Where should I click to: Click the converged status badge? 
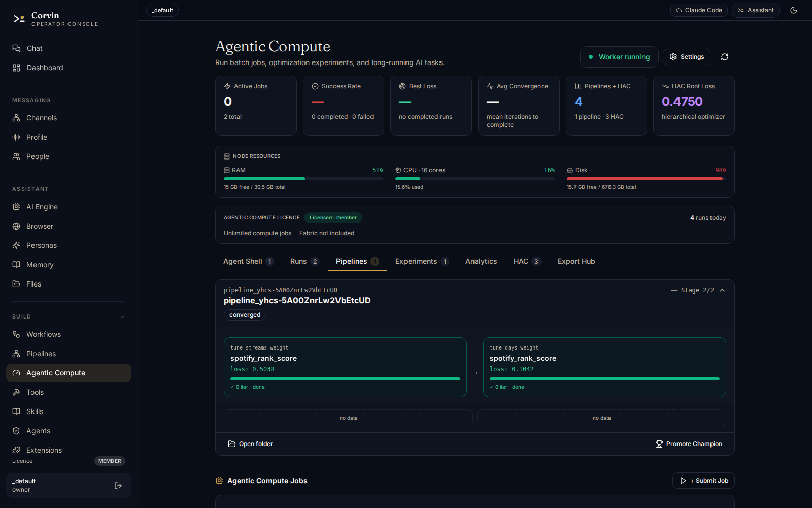tap(245, 315)
